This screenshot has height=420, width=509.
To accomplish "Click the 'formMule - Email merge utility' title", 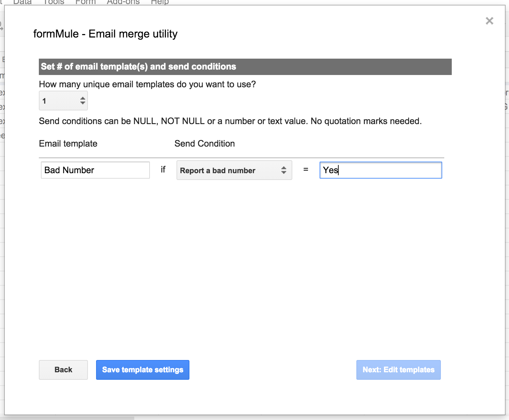I will (x=105, y=34).
